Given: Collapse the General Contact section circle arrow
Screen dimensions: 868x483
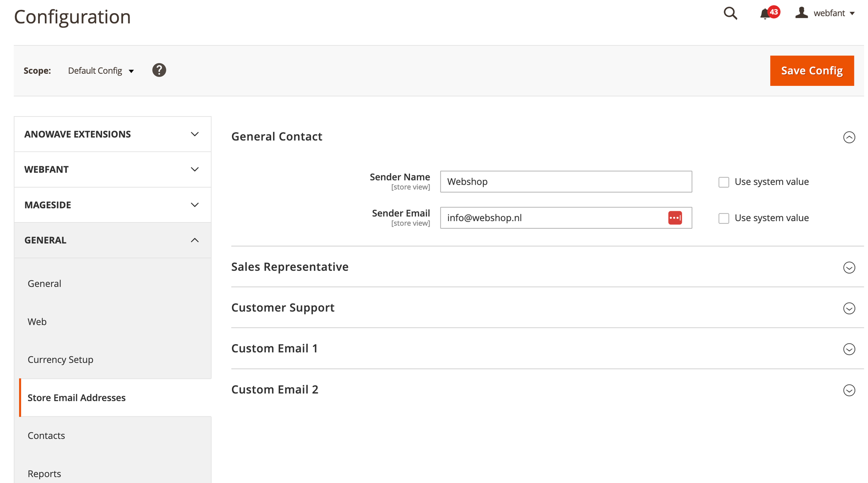Looking at the screenshot, I should point(849,137).
